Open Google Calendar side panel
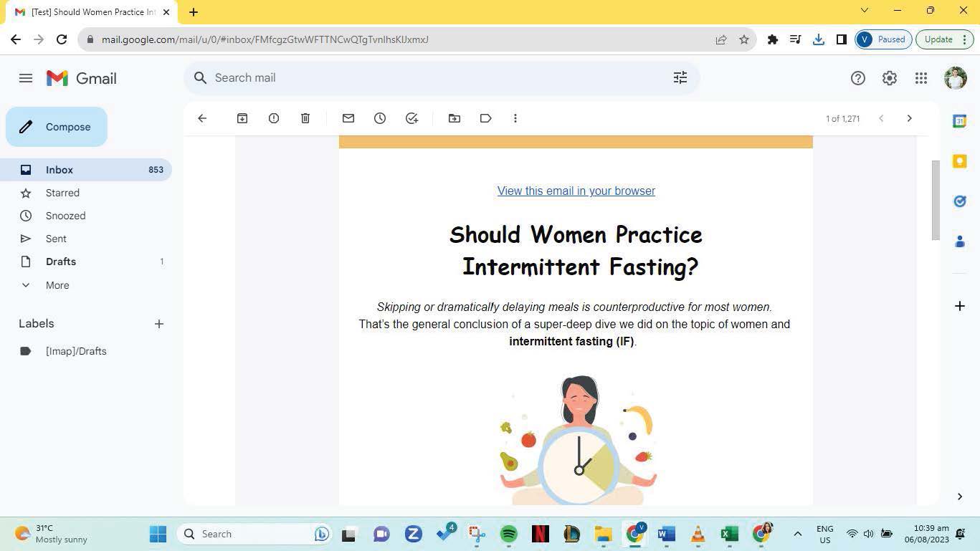 tap(960, 121)
